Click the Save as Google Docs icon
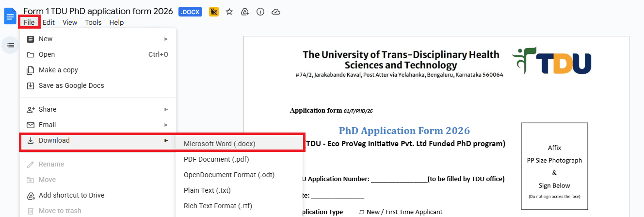Viewport: 644px width, 217px height. pos(31,85)
